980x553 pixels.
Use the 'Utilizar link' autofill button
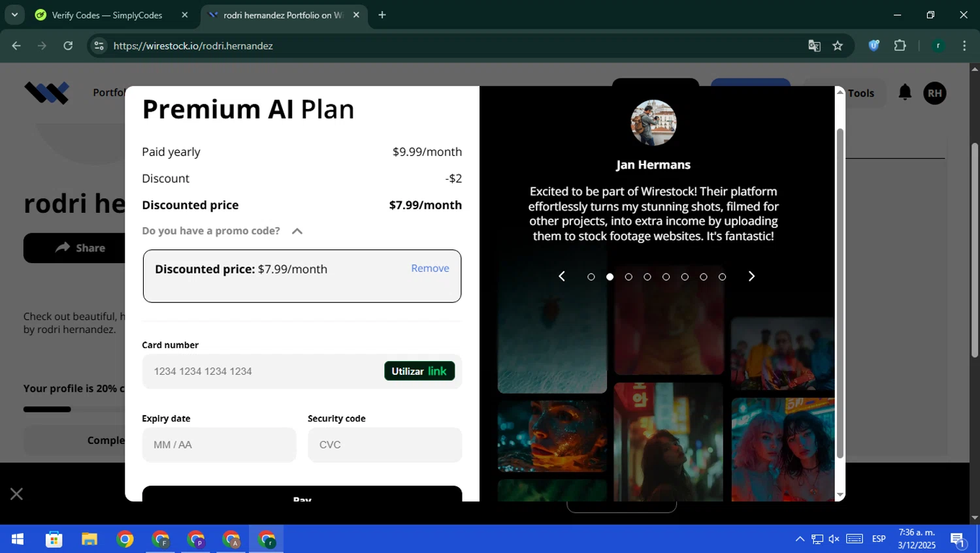click(419, 371)
